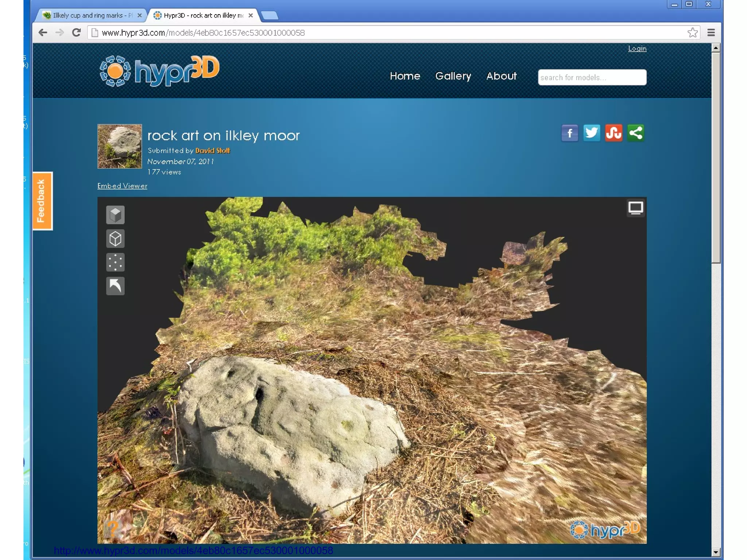
Task: Click the Embed Viewer link
Action: tap(122, 186)
